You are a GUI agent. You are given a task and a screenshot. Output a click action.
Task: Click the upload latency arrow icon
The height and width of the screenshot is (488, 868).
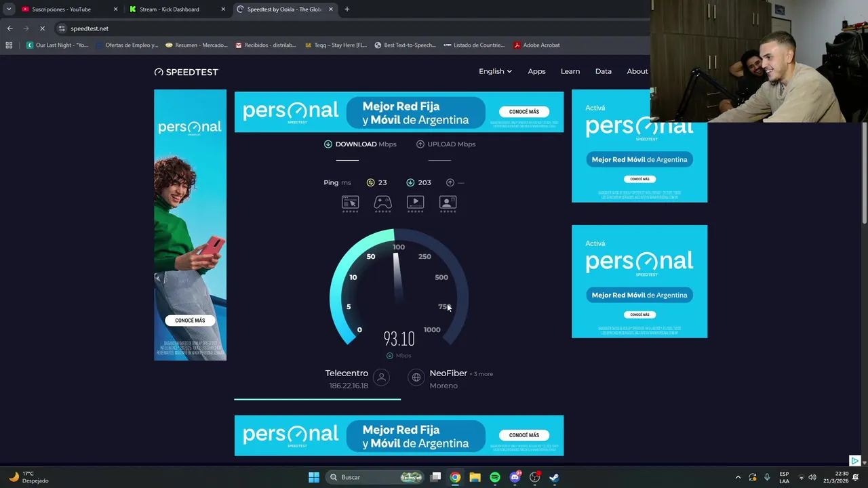450,182
